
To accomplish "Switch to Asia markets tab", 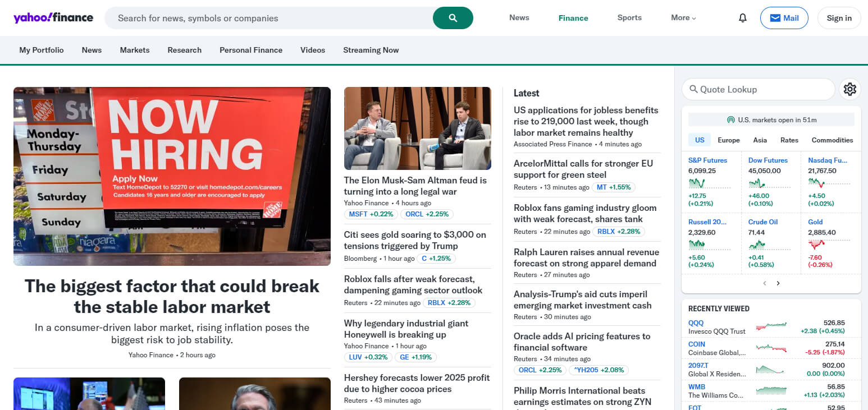I will (x=760, y=140).
